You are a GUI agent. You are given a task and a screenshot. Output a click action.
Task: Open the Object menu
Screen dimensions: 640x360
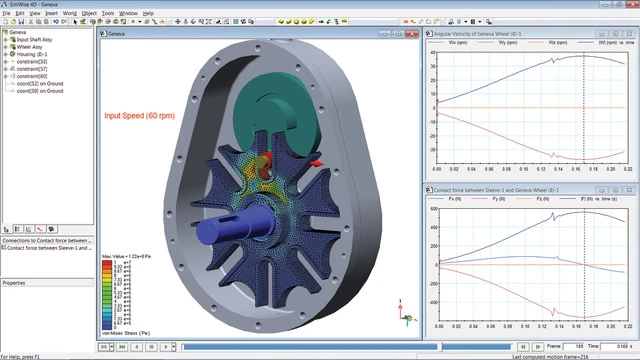point(89,13)
